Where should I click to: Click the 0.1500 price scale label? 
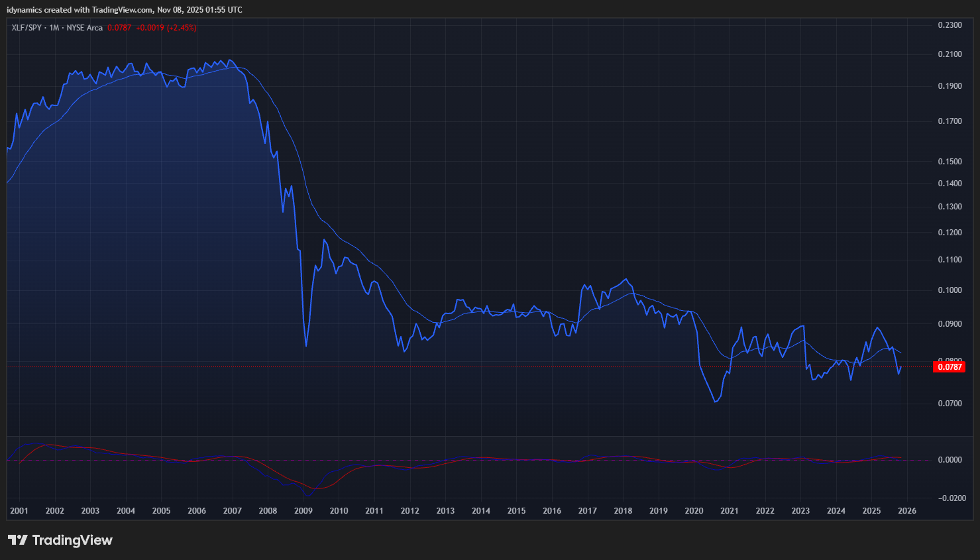pos(950,162)
